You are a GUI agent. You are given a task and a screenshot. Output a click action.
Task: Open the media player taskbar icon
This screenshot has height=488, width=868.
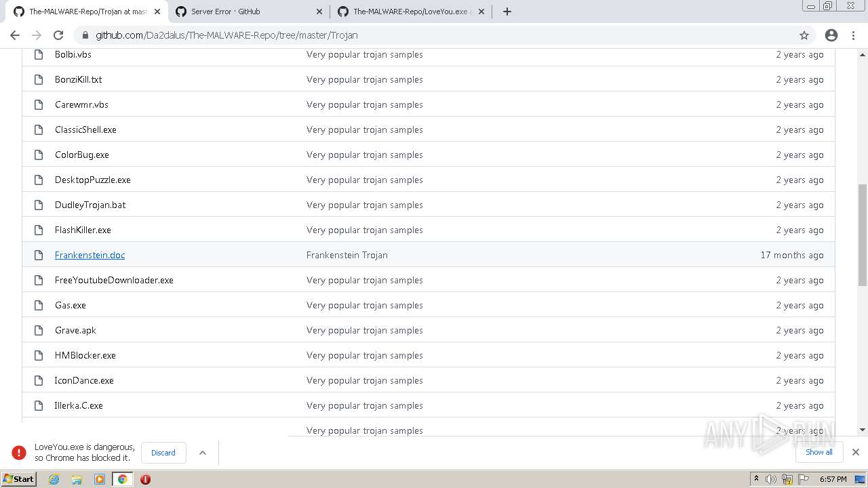click(x=100, y=479)
